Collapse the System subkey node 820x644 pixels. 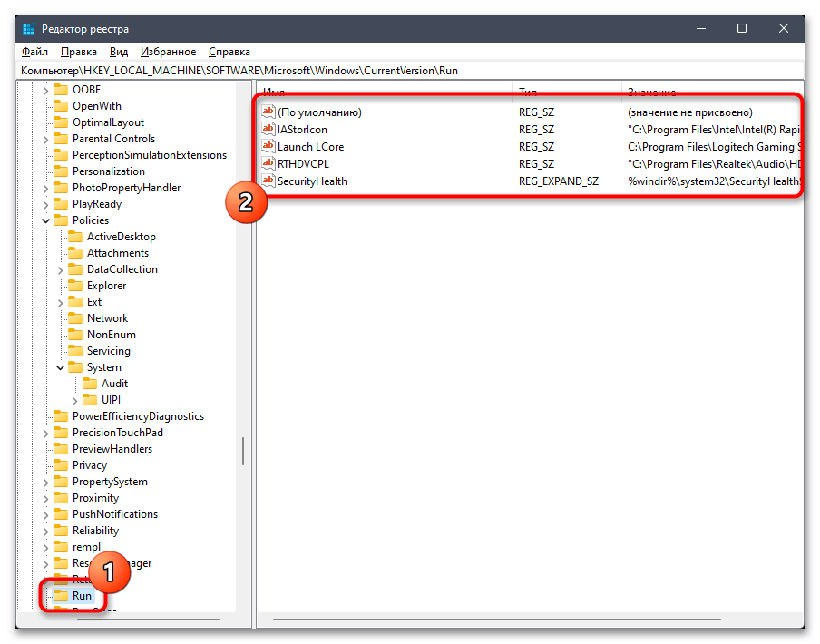pyautogui.click(x=61, y=367)
